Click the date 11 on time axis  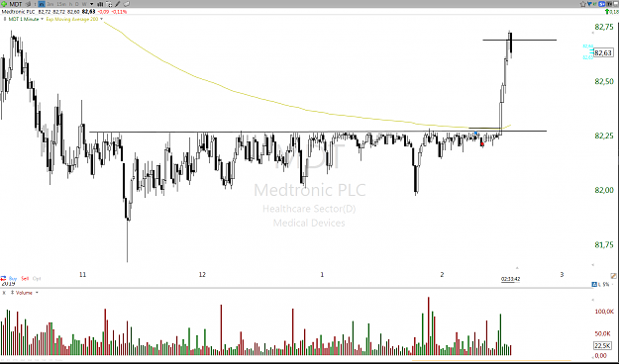pos(82,274)
